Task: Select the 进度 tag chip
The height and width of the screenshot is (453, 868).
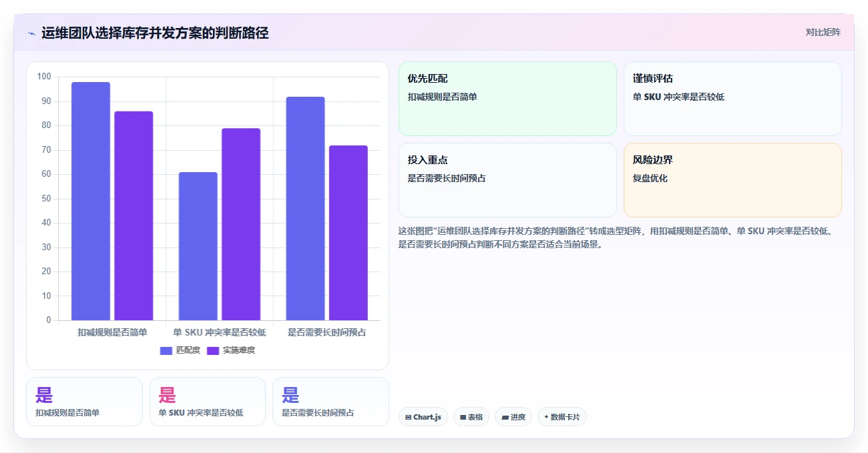Action: click(x=513, y=417)
